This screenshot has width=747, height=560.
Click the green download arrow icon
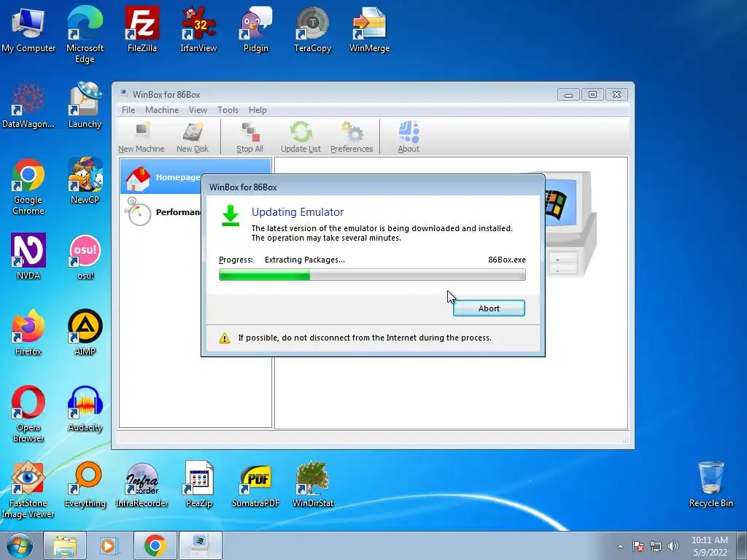231,216
